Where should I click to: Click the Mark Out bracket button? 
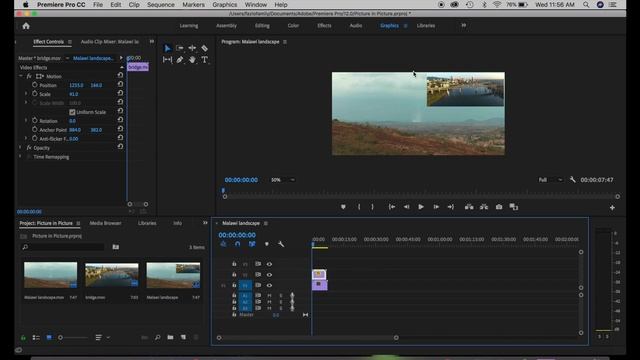pos(372,207)
